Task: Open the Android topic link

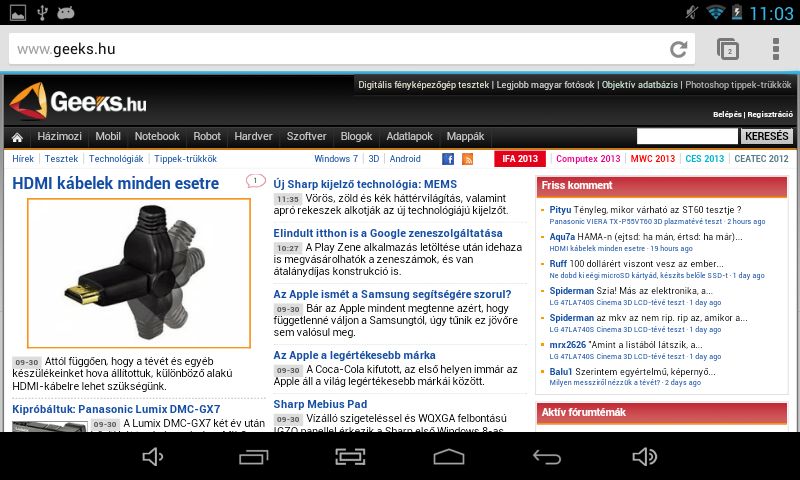Action: (x=405, y=159)
